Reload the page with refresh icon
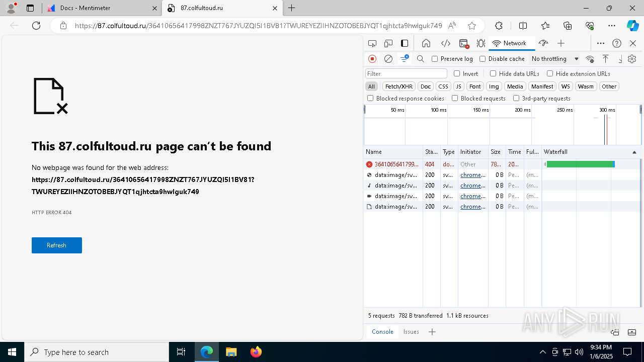The height and width of the screenshot is (362, 644). [36, 26]
